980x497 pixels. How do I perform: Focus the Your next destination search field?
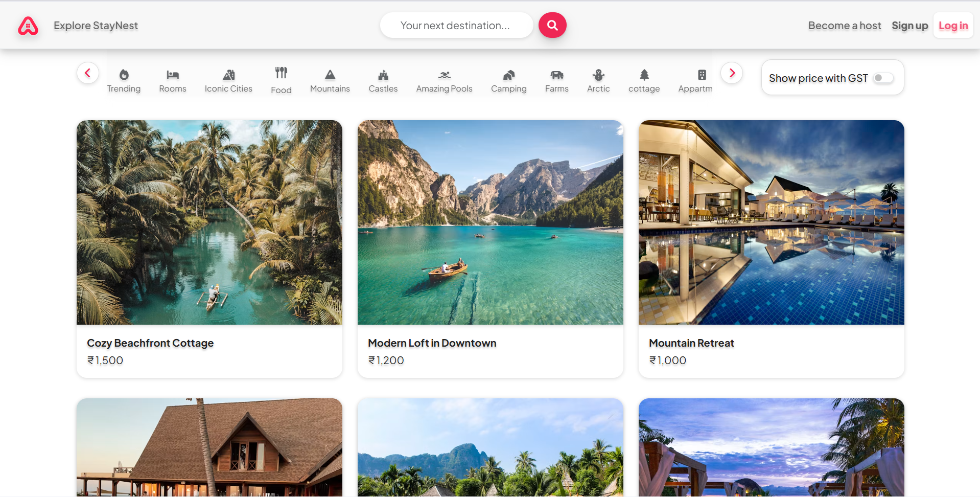(456, 25)
